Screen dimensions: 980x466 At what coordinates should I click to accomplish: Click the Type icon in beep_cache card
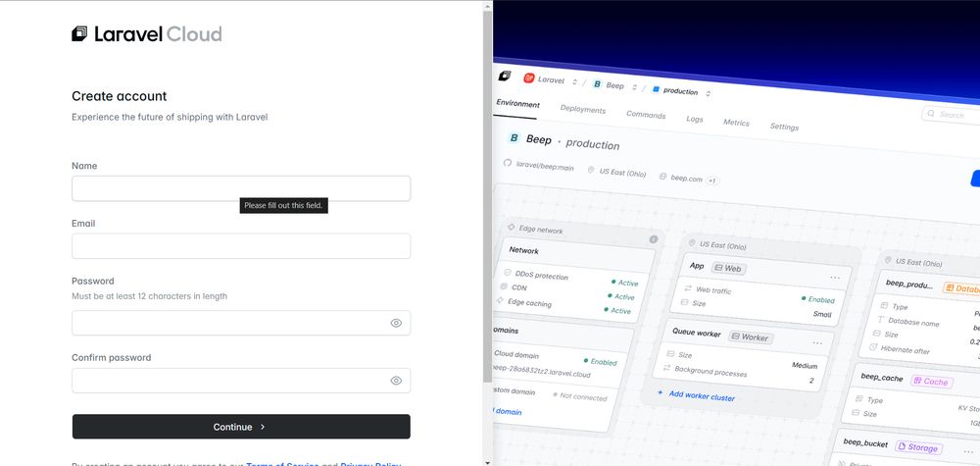click(859, 398)
